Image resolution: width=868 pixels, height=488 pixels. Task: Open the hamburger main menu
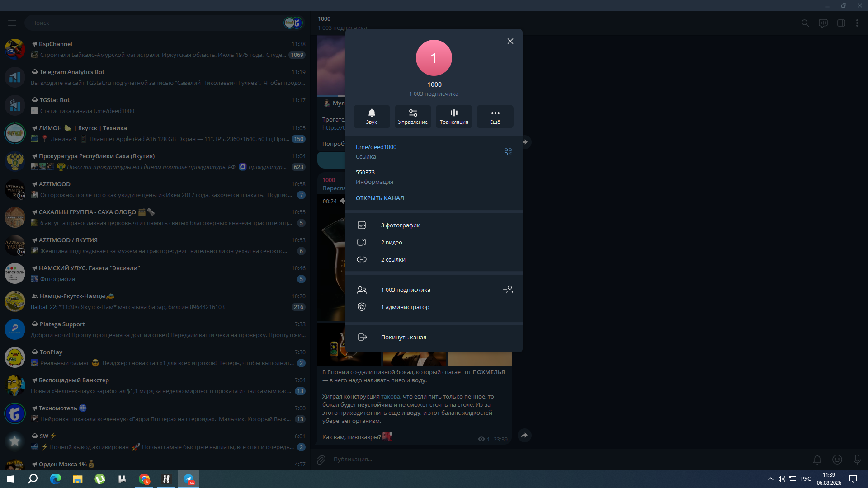12,23
